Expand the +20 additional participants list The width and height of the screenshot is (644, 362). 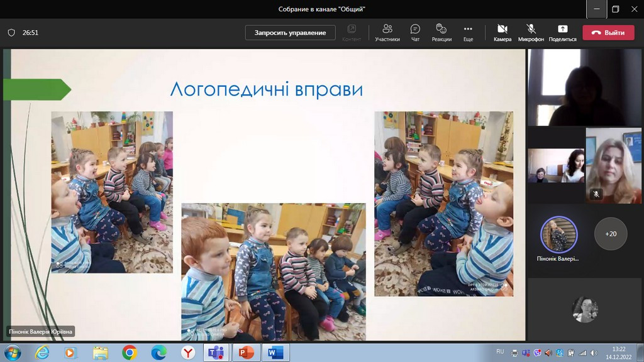pyautogui.click(x=611, y=234)
